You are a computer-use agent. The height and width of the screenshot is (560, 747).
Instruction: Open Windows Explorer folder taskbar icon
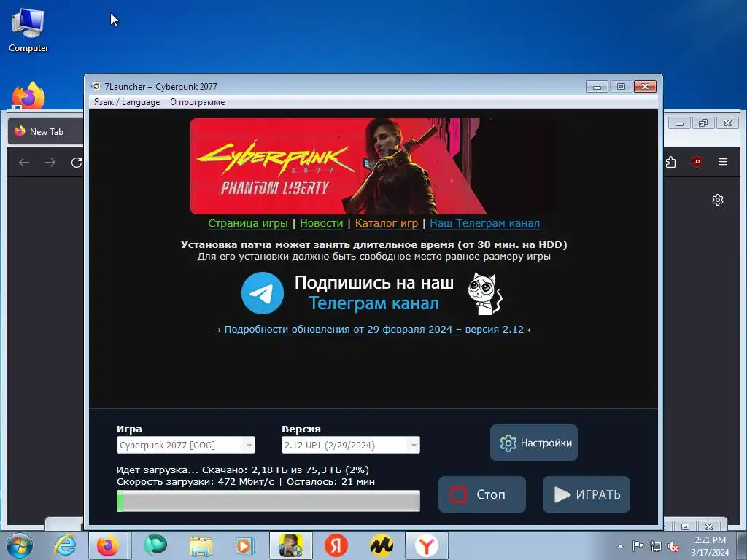click(201, 545)
